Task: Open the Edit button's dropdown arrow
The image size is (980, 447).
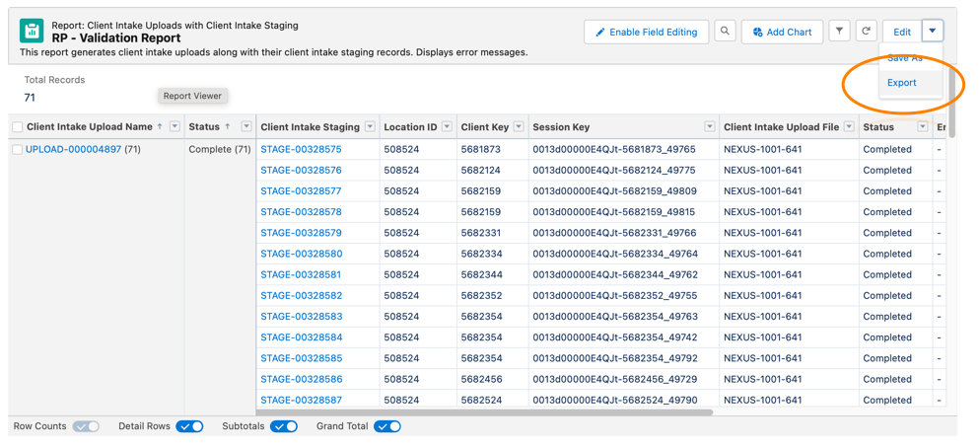Action: point(932,32)
